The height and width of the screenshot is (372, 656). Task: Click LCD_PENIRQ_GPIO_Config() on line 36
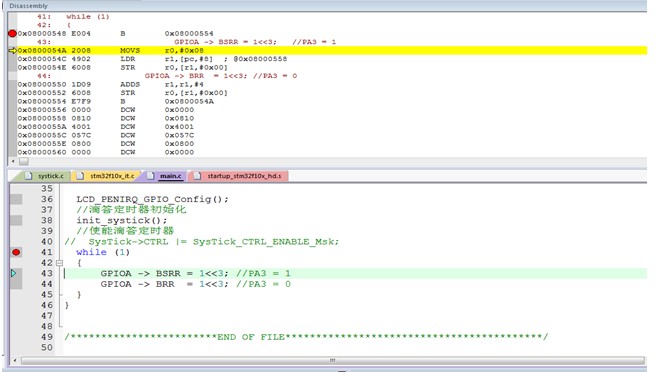(x=152, y=199)
